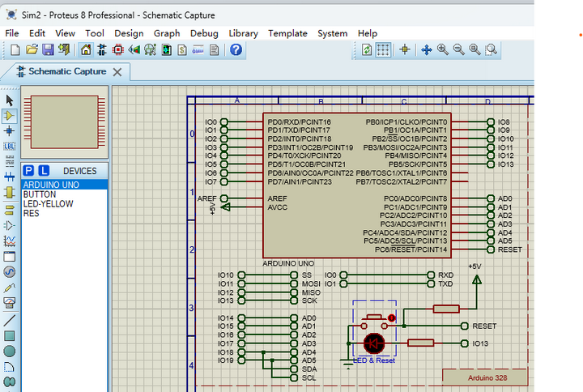Click the P pick devices button

pos(29,171)
